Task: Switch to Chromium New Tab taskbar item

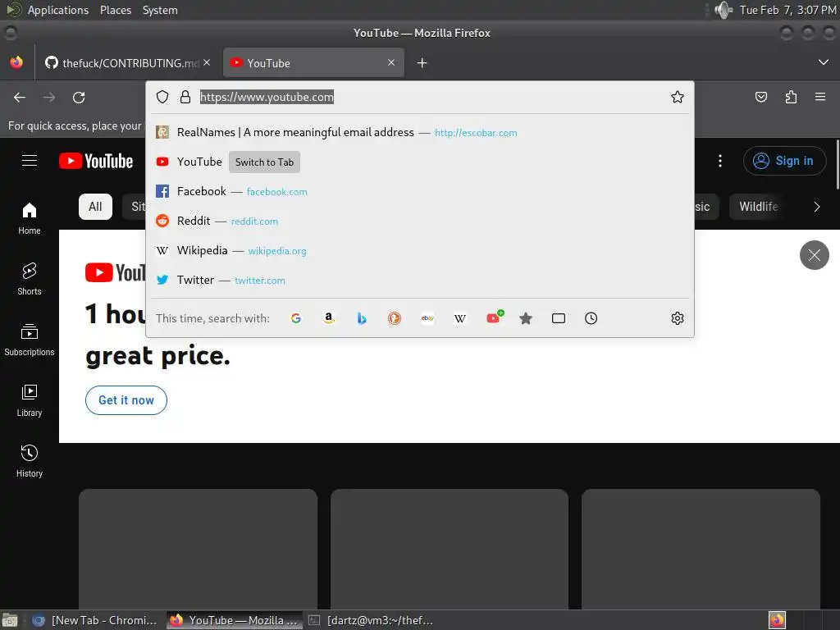Action: pyautogui.click(x=95, y=620)
